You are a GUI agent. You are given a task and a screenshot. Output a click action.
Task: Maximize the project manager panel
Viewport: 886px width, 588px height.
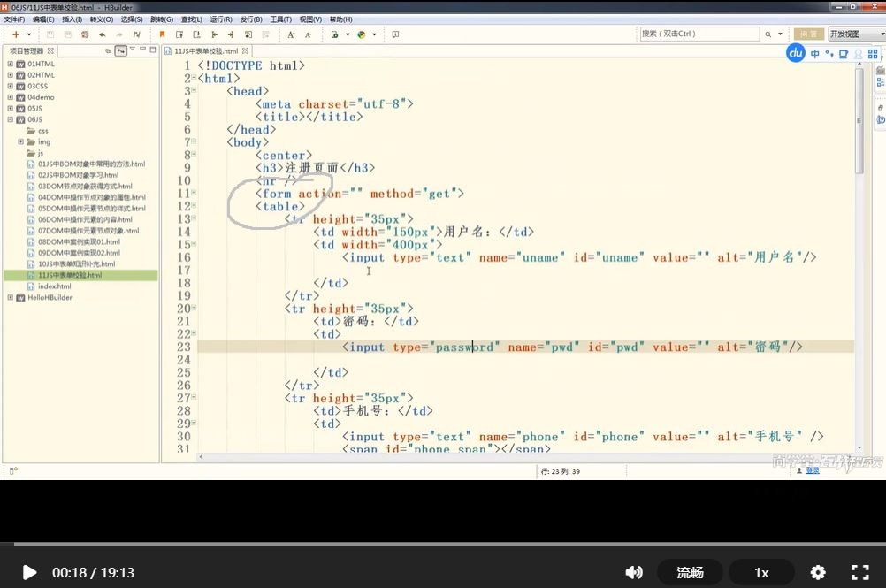click(x=153, y=50)
